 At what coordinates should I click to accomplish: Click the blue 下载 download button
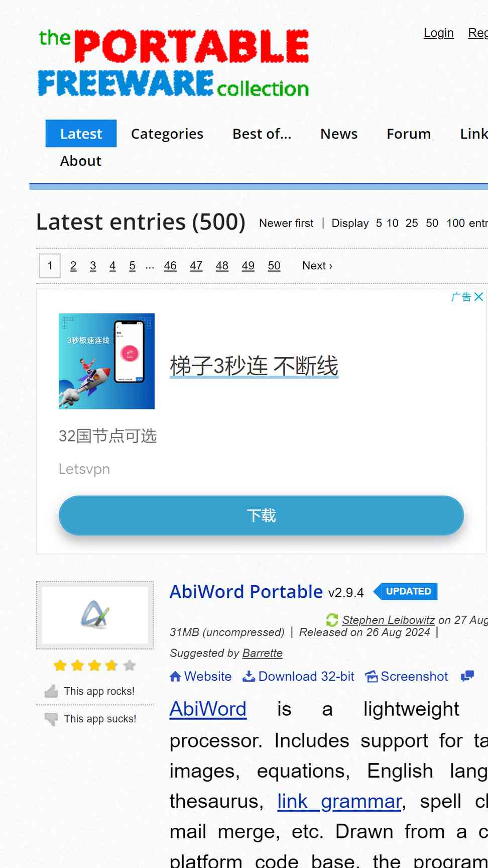click(261, 515)
